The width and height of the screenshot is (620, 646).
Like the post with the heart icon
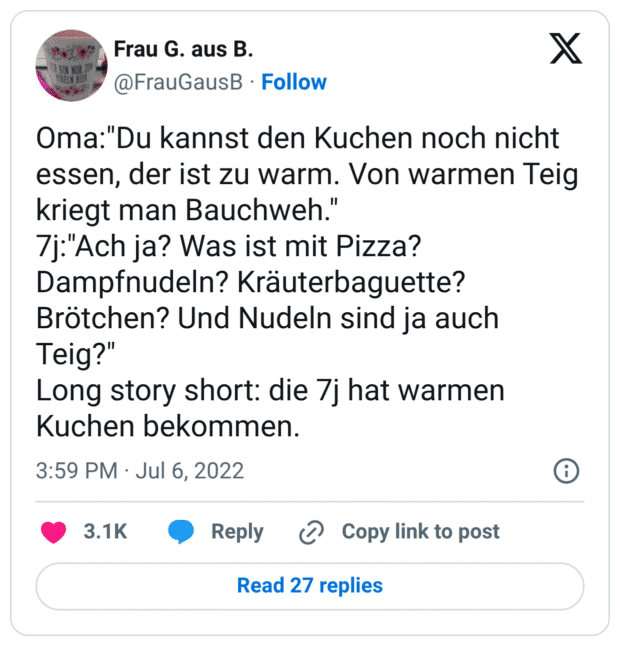pos(53,532)
